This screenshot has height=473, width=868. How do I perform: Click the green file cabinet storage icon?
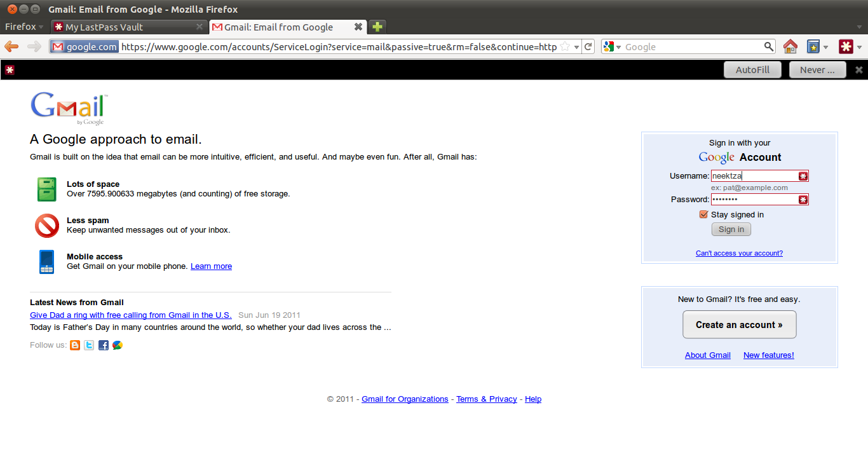(47, 189)
